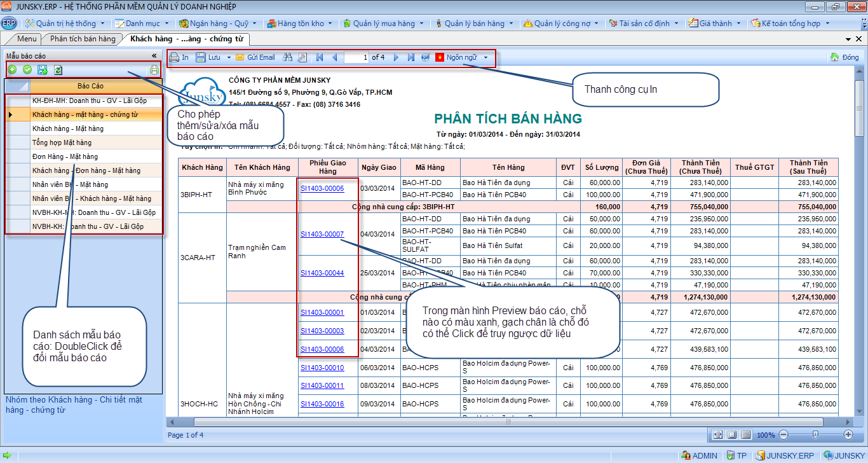Click the save template icon in report panel

coord(43,70)
